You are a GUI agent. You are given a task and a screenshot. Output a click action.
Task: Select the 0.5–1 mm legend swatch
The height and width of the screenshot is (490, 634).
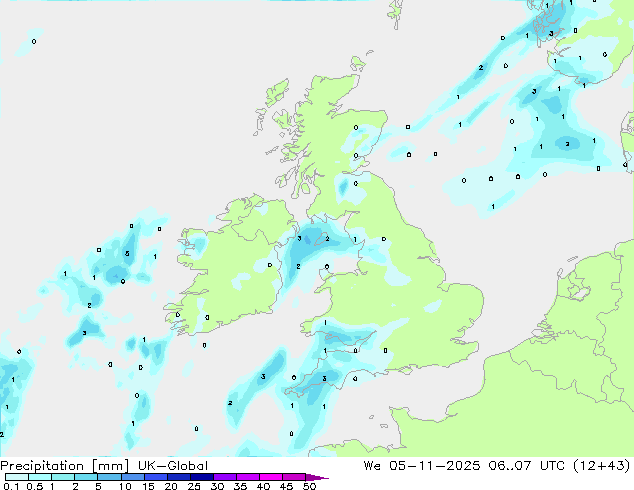pyautogui.click(x=40, y=477)
